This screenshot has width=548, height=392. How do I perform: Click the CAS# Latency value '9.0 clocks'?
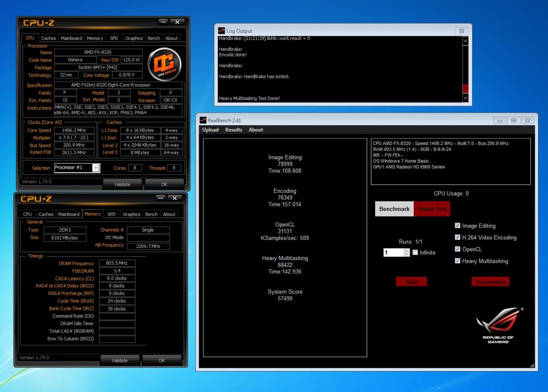[x=117, y=278]
